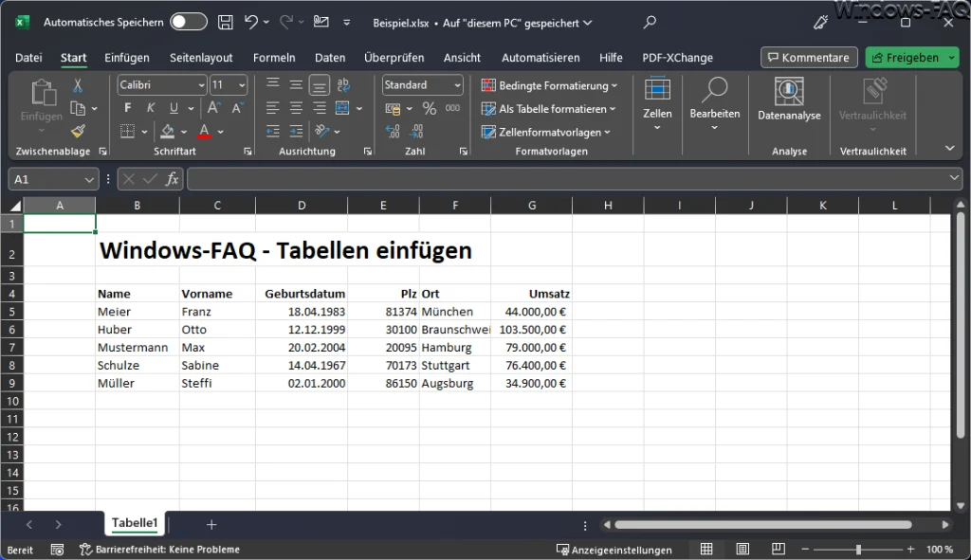Click the fill color bucket icon
This screenshot has width=971, height=560.
click(x=167, y=131)
